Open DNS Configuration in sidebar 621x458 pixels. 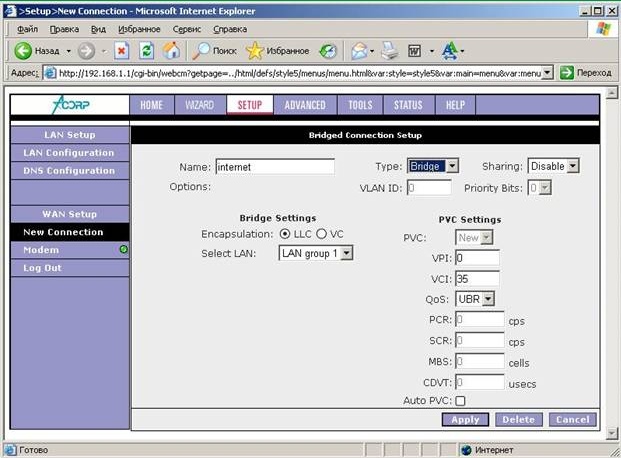tap(70, 171)
